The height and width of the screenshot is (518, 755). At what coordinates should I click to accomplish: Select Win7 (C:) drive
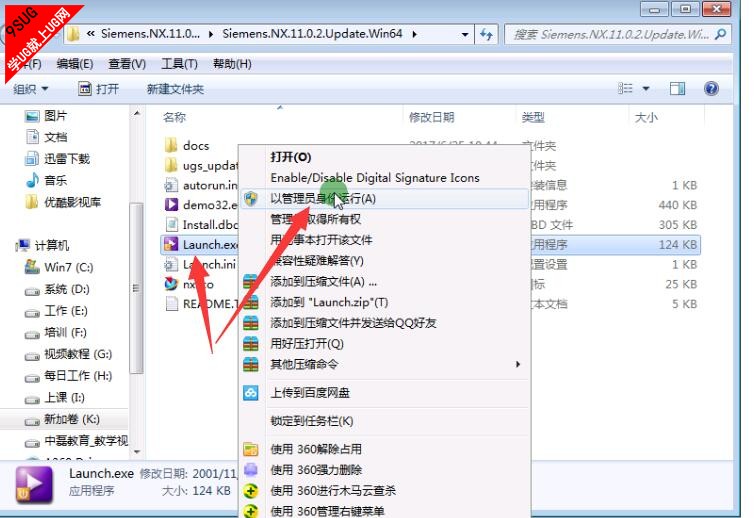[59, 267]
